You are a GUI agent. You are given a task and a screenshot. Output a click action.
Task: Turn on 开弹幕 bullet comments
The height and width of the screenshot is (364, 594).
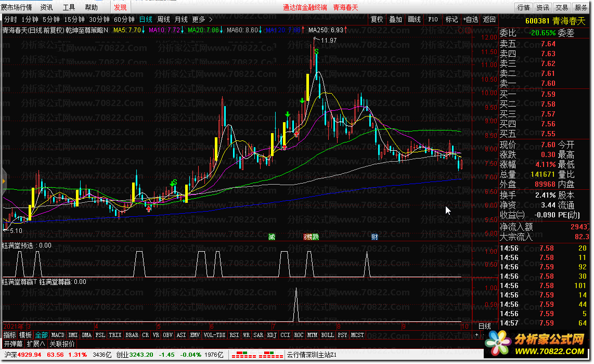pyautogui.click(x=13, y=344)
